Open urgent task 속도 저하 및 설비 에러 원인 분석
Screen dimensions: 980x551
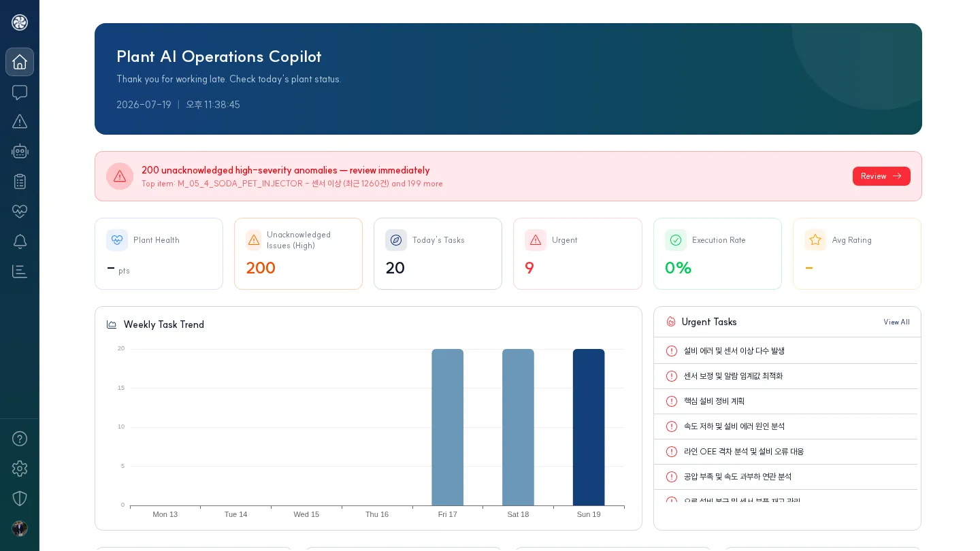[785, 427]
